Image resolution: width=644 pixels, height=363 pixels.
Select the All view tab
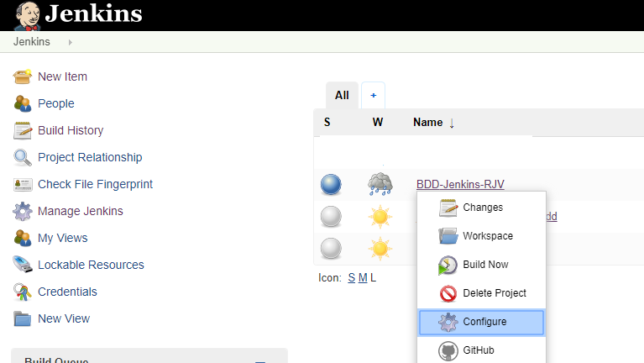[x=342, y=96]
